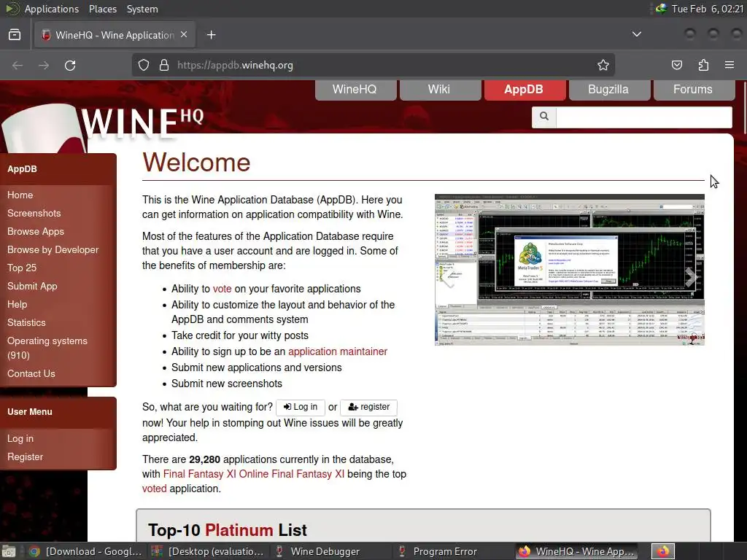Click the 'vote' link in benefits list

[222, 289]
